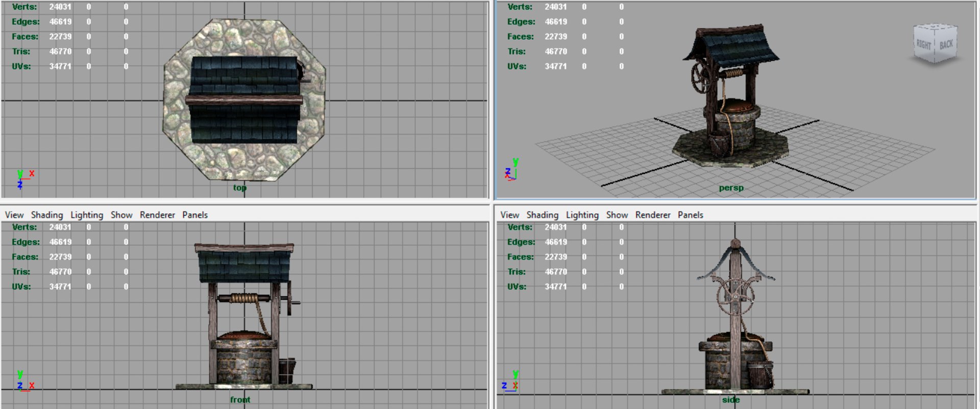Open the Panels menu in the front viewport
The image size is (980, 409).
point(195,215)
